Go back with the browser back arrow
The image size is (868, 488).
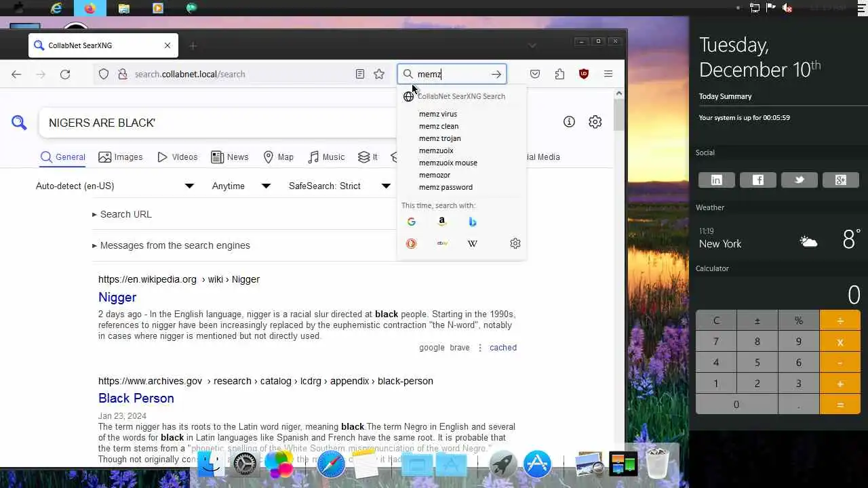click(x=16, y=74)
